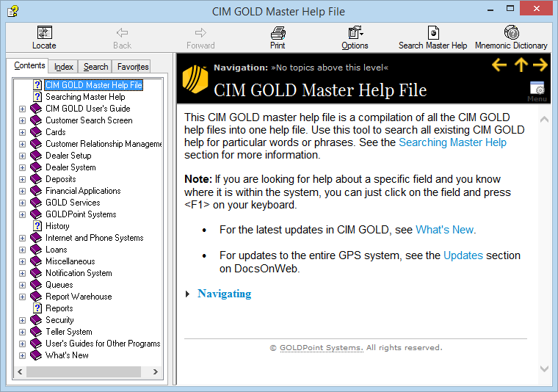Expand the Navigating section triangle
Screen dimensions: 558x392
click(187, 294)
